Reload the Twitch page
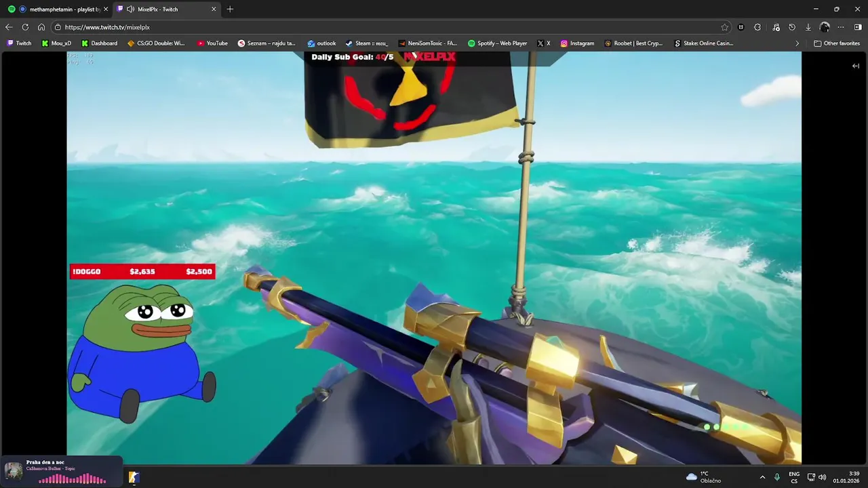 [x=25, y=27]
